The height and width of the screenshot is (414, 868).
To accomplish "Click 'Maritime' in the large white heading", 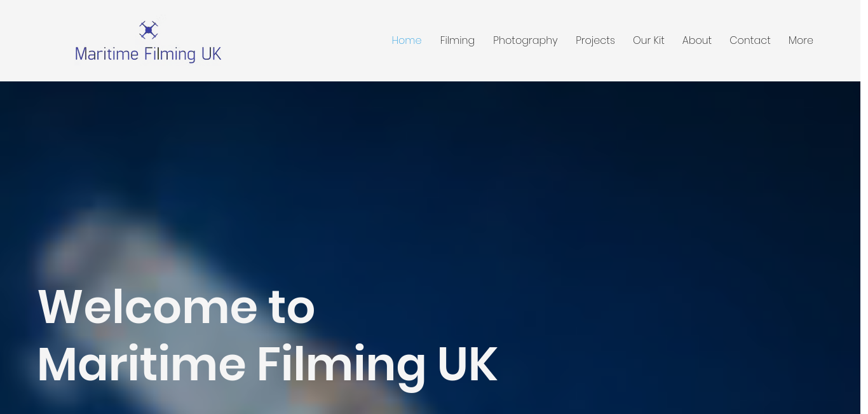I will pyautogui.click(x=142, y=364).
